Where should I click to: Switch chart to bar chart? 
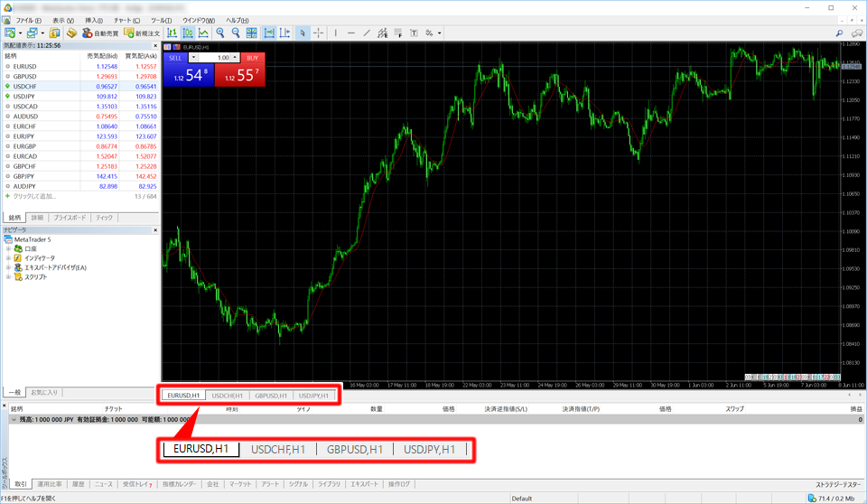pyautogui.click(x=172, y=33)
